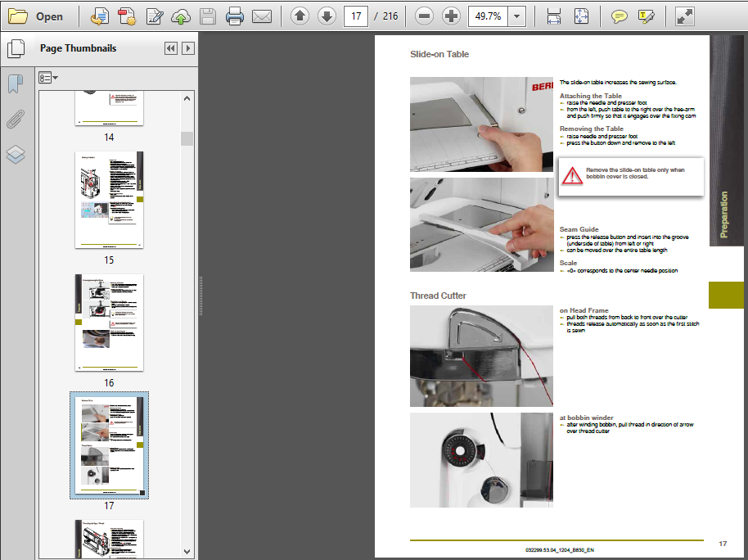Collapse the thumbnails pane double-arrow button
Image resolution: width=748 pixels, height=560 pixels.
[x=171, y=48]
